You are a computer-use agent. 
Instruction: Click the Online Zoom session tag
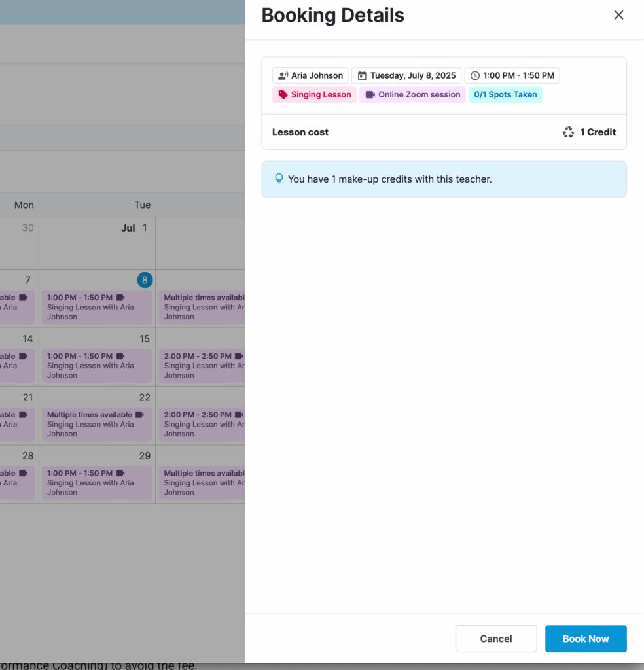click(x=419, y=95)
